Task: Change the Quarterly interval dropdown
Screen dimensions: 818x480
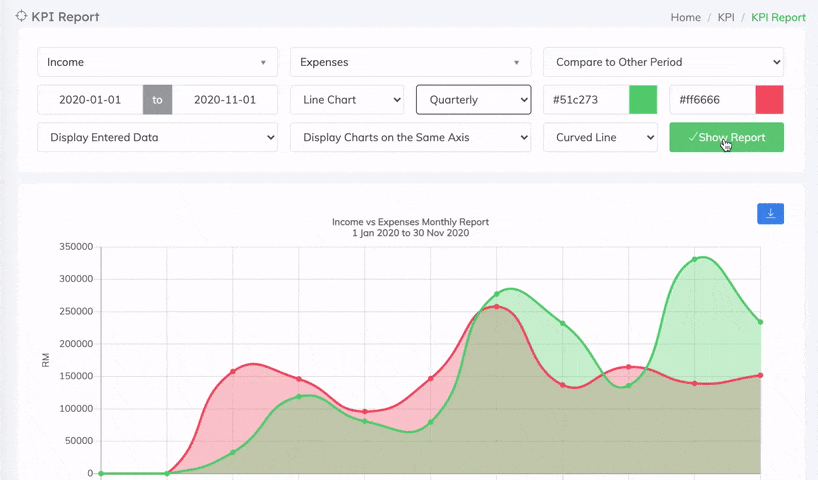Action: click(473, 100)
